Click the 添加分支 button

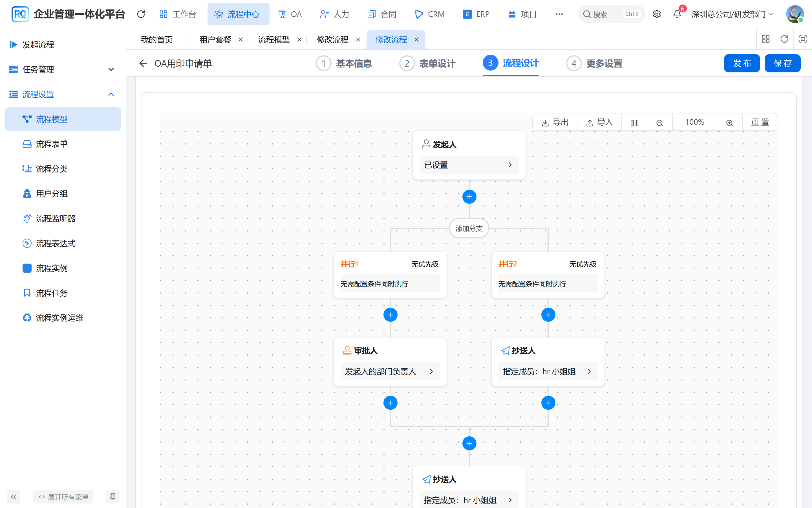(469, 229)
